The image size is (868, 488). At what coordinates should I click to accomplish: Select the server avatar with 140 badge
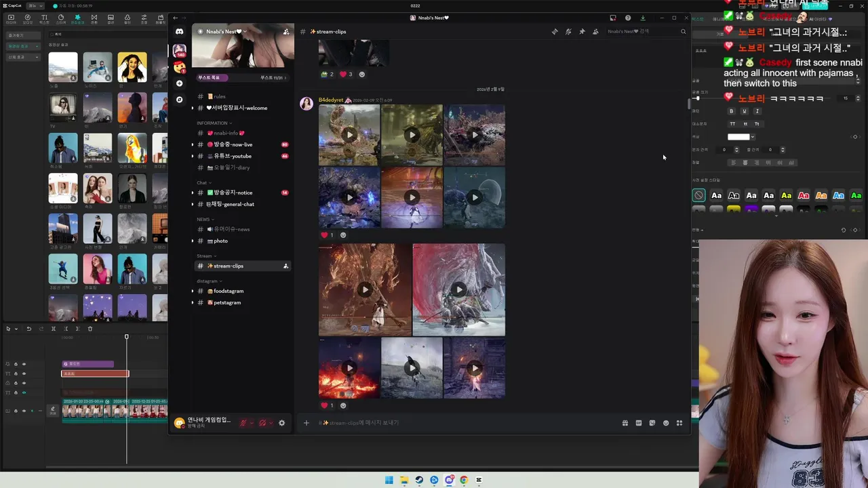[180, 50]
